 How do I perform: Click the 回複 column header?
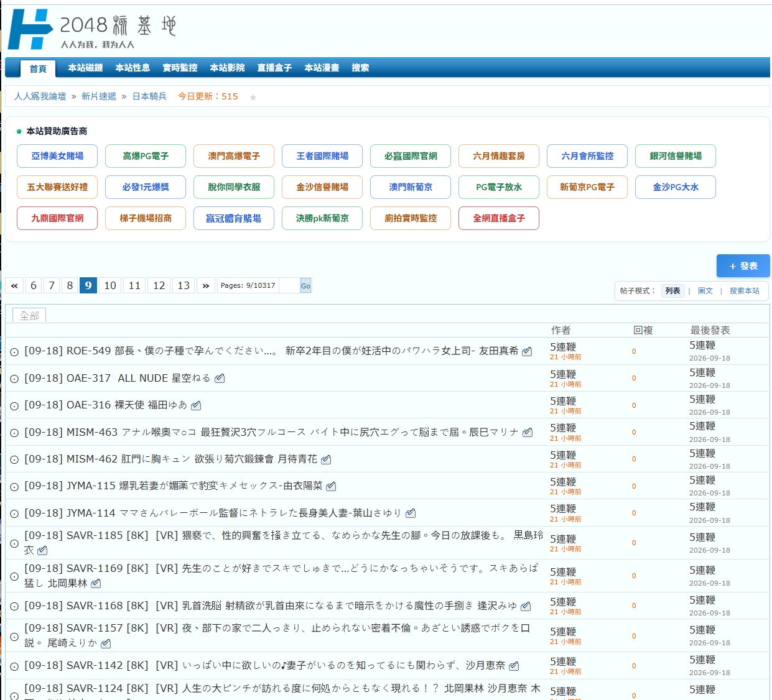[643, 330]
